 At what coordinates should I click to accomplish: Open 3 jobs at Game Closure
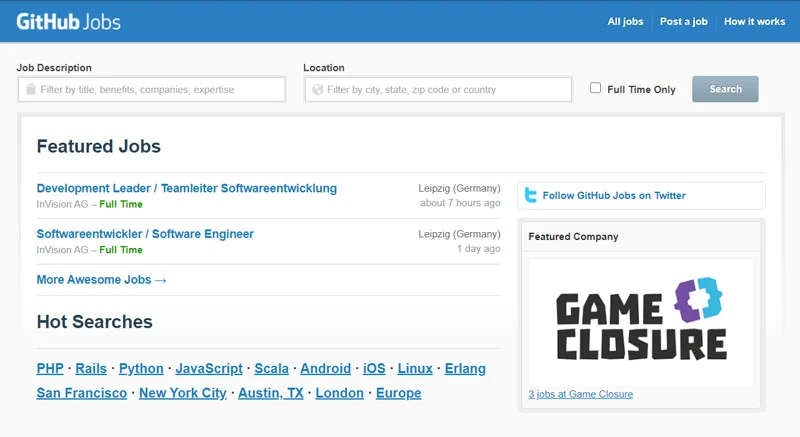pyautogui.click(x=581, y=394)
